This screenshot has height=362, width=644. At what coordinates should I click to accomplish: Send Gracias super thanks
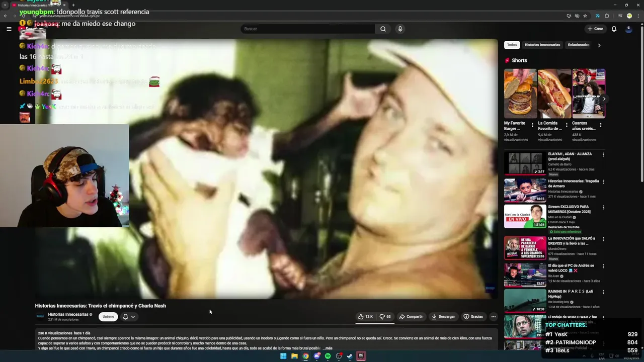tap(473, 316)
